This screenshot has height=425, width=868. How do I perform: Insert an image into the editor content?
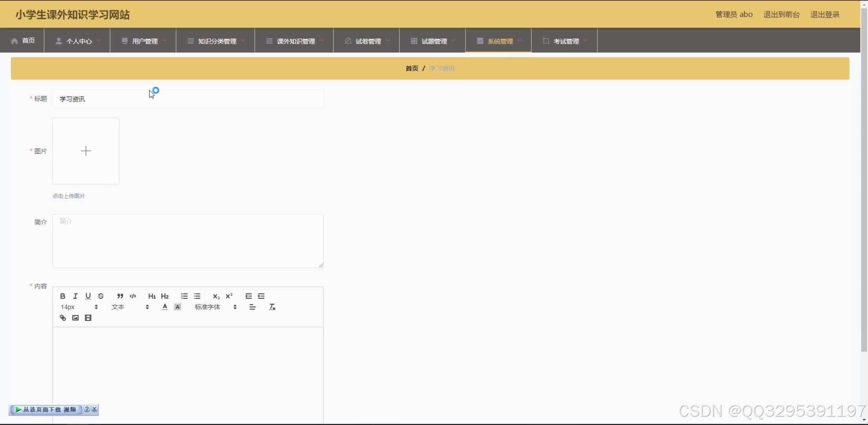75,318
